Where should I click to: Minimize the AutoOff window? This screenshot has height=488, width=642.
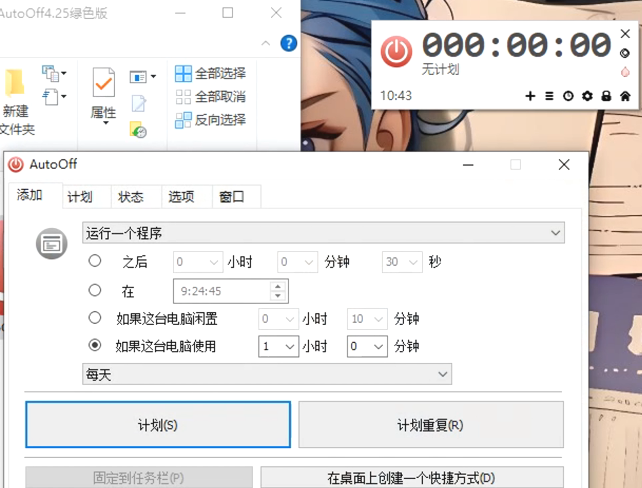(x=468, y=165)
